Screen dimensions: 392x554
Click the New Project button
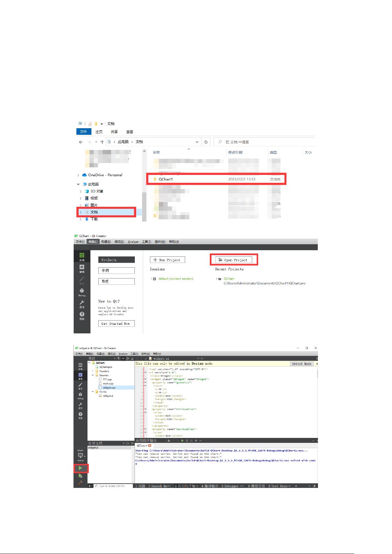[167, 260]
